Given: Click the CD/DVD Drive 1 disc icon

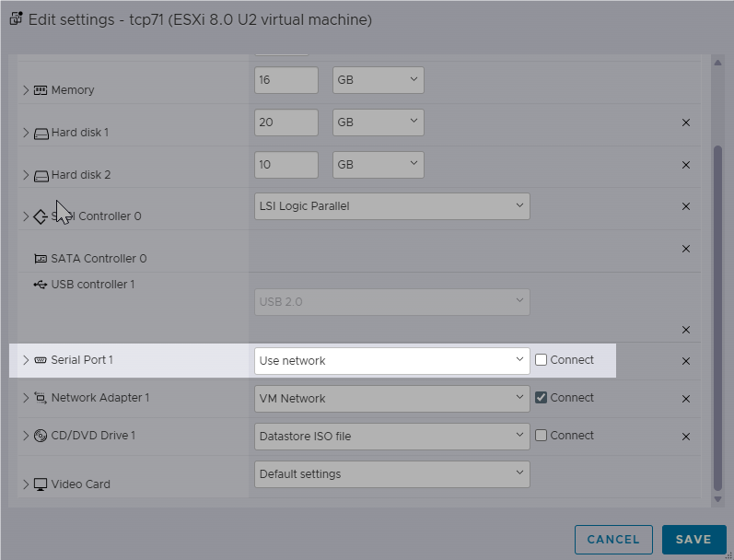Looking at the screenshot, I should (41, 436).
